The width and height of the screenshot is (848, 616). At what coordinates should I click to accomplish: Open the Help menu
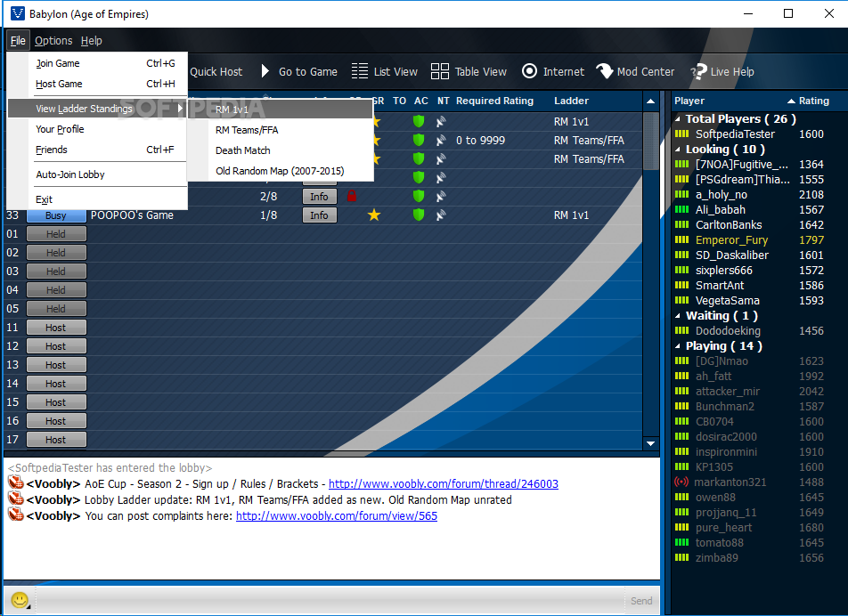coord(92,41)
